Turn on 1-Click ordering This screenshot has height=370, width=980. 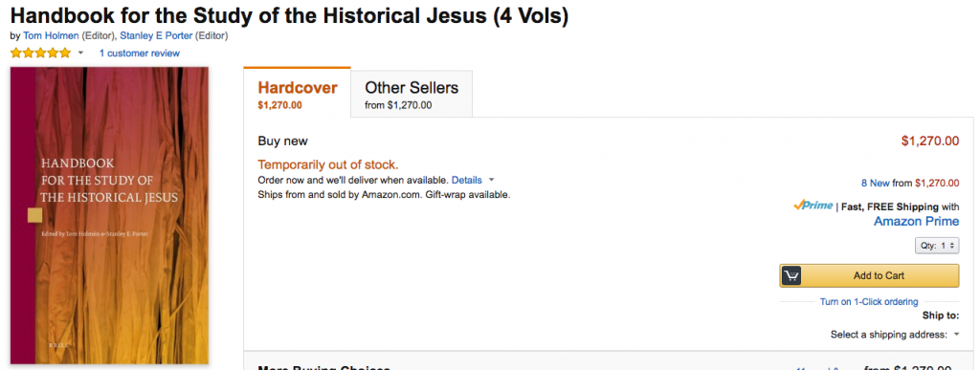point(869,302)
